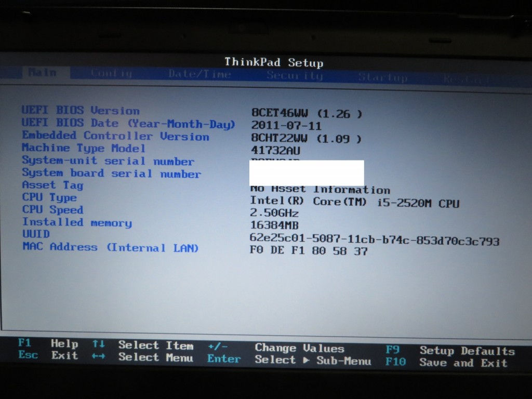Click the Select Item footer label
Image resolution: width=532 pixels, height=399 pixels.
point(156,345)
